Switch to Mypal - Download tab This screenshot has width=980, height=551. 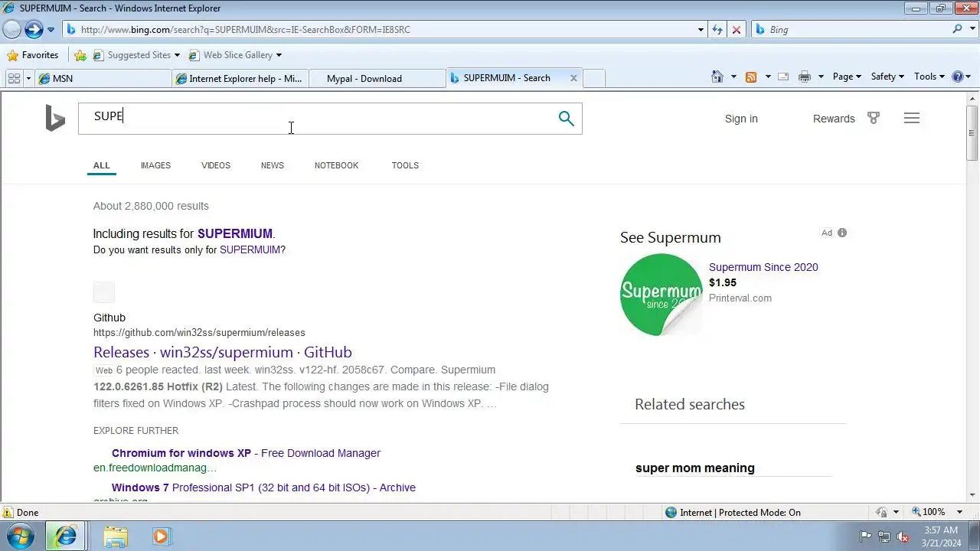pyautogui.click(x=376, y=78)
